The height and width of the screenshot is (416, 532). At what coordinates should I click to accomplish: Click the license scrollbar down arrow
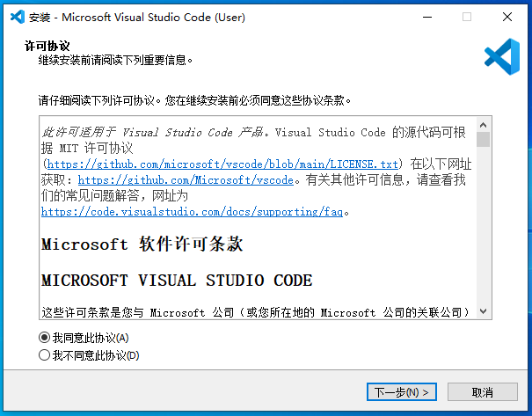pos(483,310)
